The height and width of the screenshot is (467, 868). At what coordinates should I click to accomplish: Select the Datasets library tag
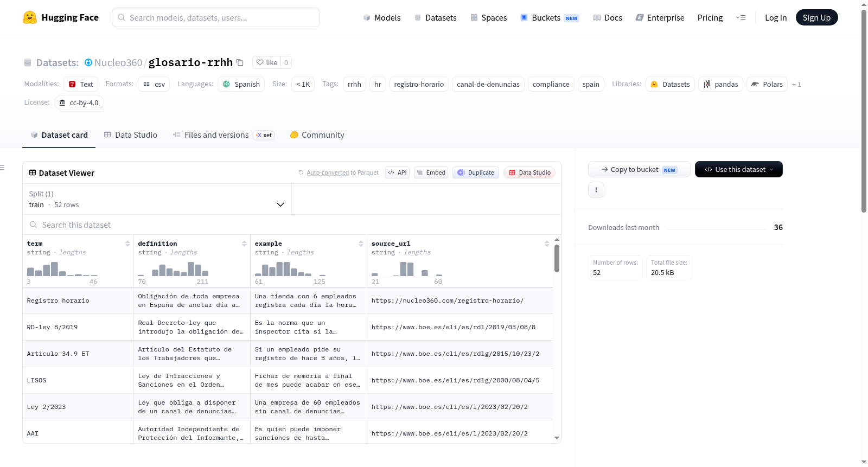670,84
